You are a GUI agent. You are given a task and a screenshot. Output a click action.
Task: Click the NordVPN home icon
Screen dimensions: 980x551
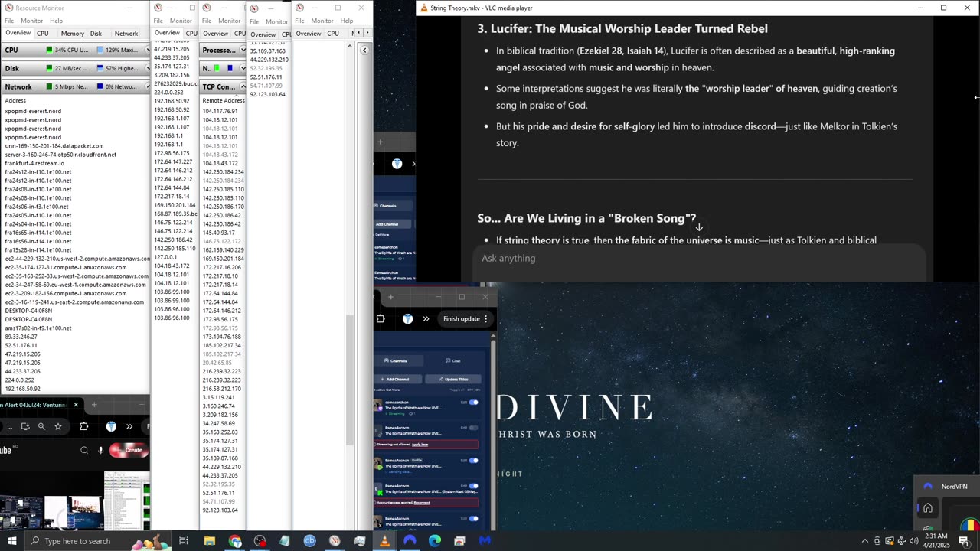[x=927, y=508]
